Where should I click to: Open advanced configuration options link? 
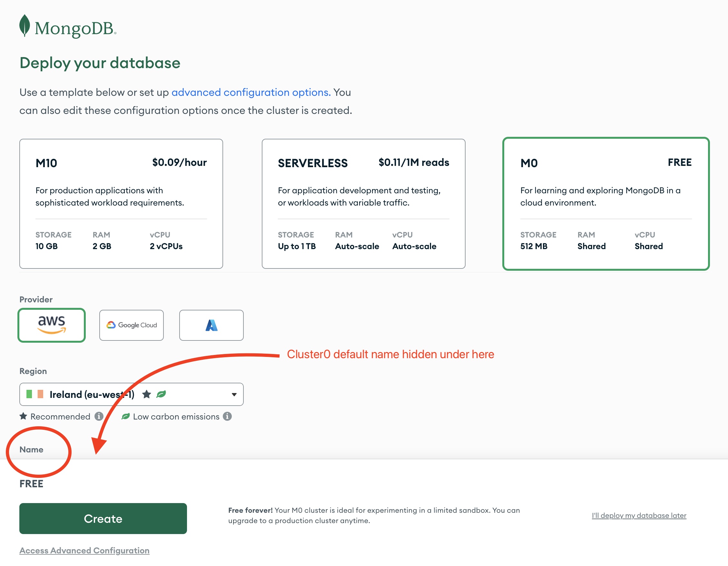[250, 92]
